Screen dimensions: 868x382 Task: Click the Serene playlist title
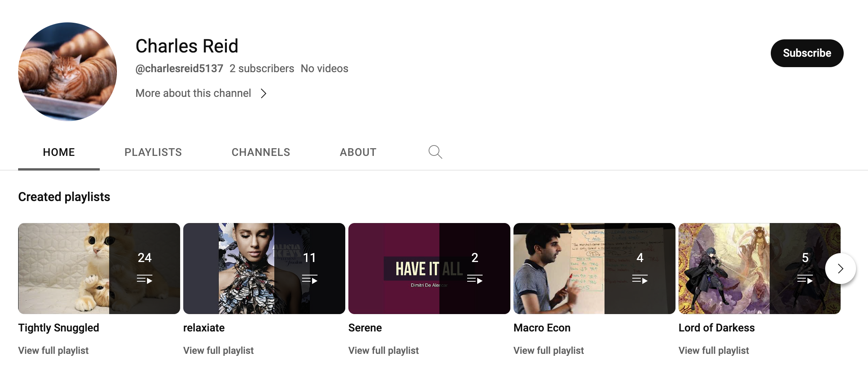[x=365, y=328]
